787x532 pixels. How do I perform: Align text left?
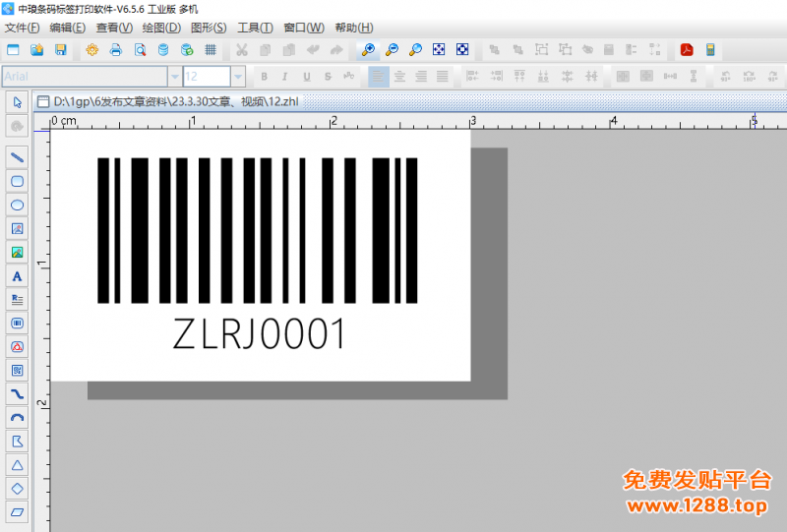[x=378, y=77]
